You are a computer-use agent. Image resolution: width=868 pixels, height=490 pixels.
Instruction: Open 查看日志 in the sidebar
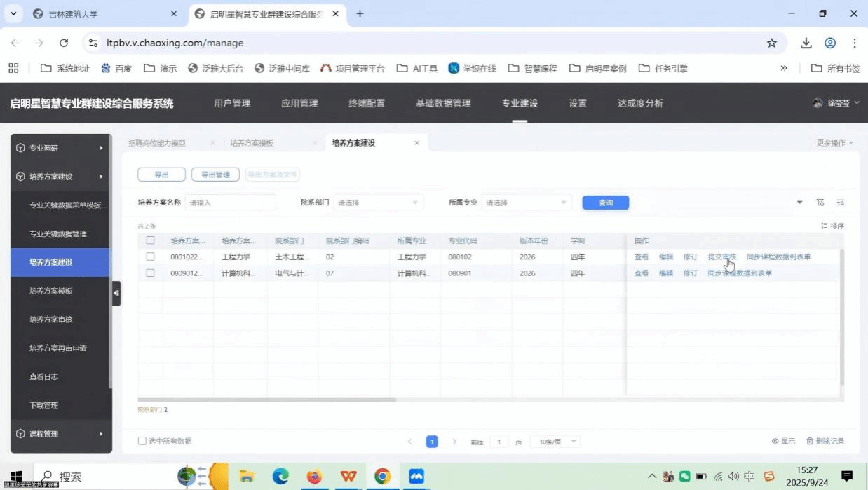[43, 377]
